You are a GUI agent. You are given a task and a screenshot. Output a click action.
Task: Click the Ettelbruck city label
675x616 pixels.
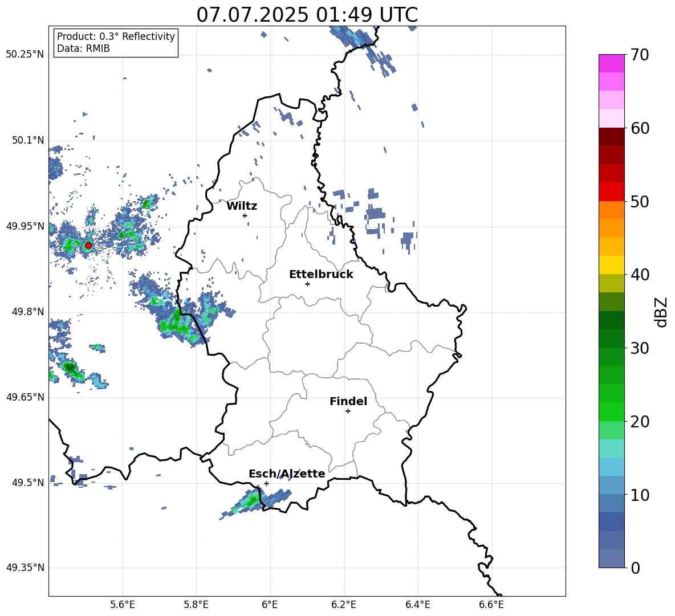(x=321, y=275)
